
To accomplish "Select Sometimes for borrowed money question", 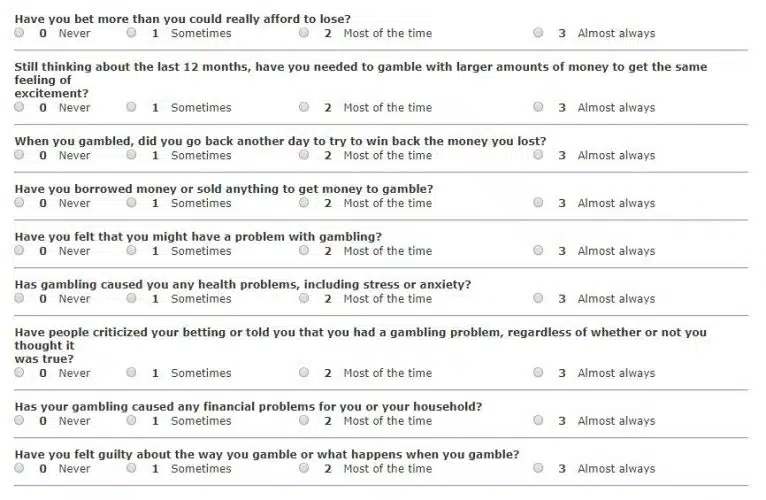I will [x=131, y=203].
